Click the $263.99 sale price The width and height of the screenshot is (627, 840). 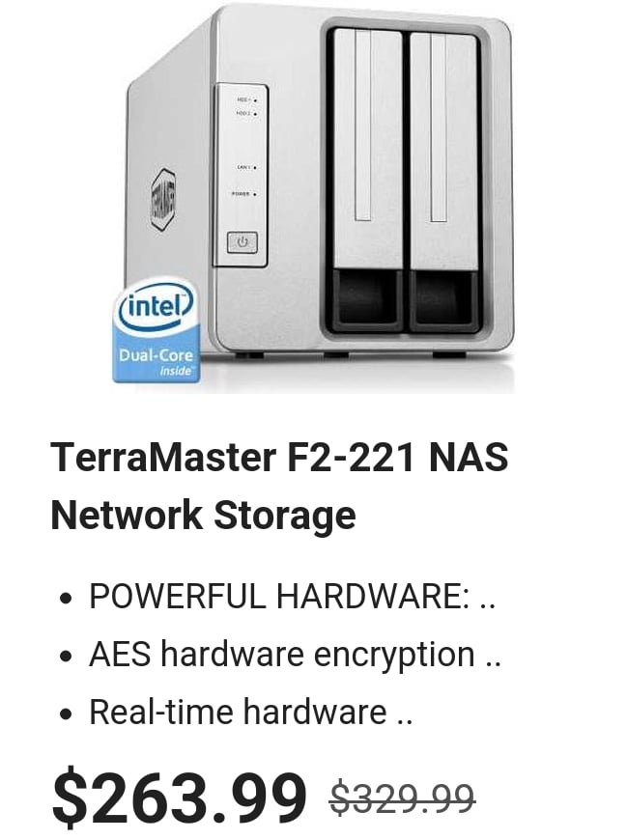(x=180, y=798)
